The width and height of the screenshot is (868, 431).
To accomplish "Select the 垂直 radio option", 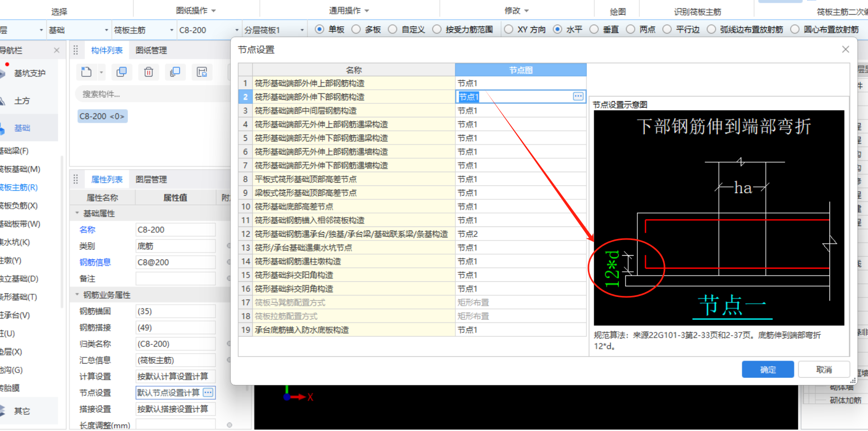I will point(594,29).
